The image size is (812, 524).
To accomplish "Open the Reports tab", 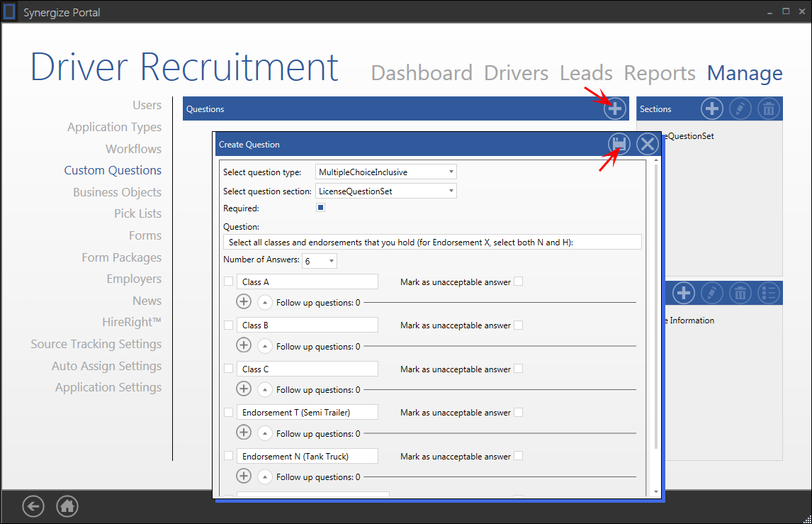I will (x=660, y=73).
